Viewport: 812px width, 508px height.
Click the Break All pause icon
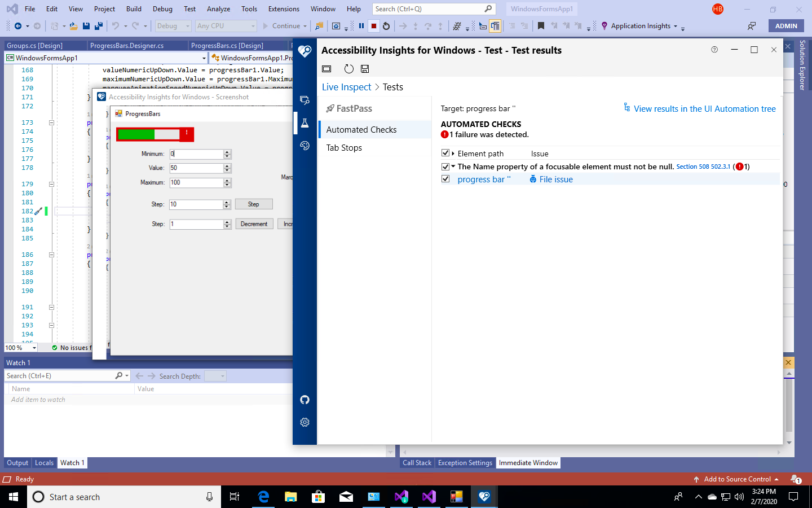click(x=361, y=25)
